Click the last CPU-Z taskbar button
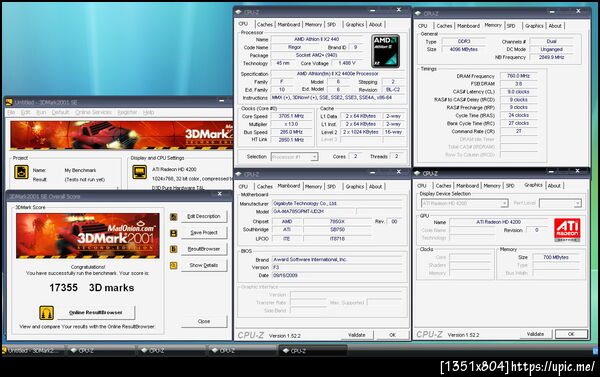 click(x=313, y=351)
